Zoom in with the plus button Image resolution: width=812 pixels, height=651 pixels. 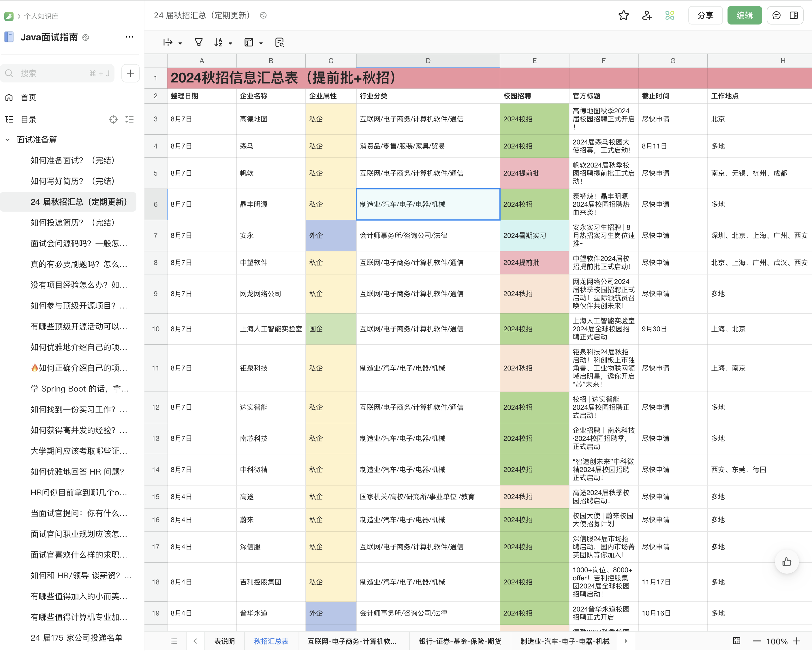(796, 641)
